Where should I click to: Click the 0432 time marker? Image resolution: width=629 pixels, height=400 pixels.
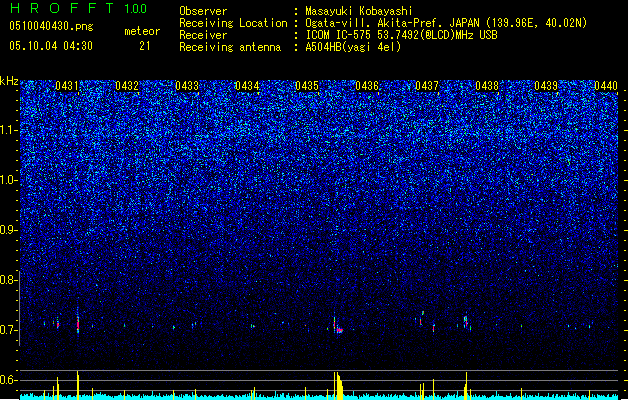(x=127, y=86)
